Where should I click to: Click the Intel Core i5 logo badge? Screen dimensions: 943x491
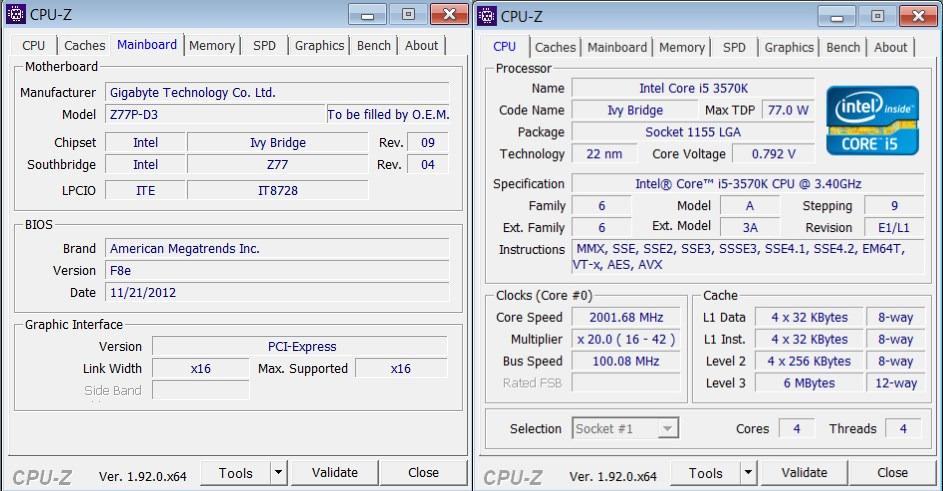click(872, 120)
